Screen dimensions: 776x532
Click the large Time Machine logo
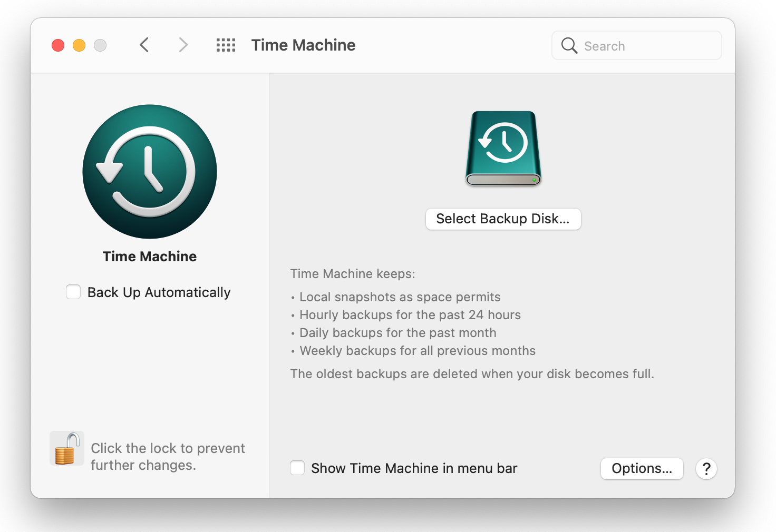(x=150, y=172)
